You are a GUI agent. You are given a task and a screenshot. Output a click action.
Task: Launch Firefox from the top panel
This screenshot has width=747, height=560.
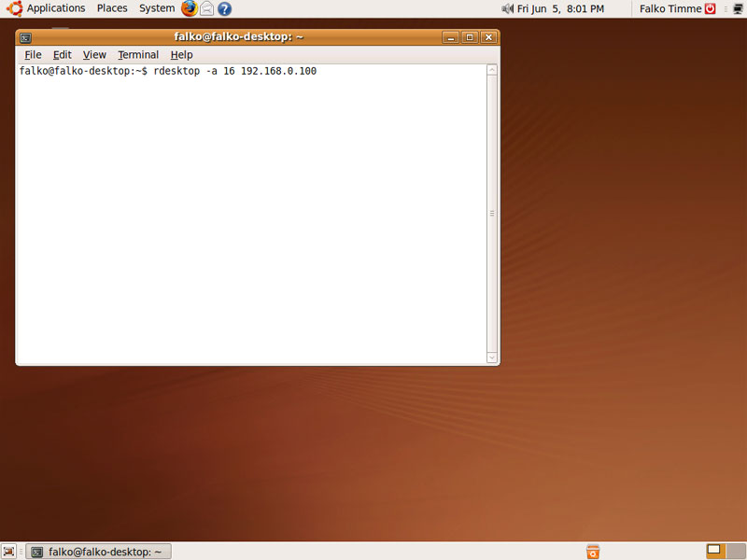190,8
